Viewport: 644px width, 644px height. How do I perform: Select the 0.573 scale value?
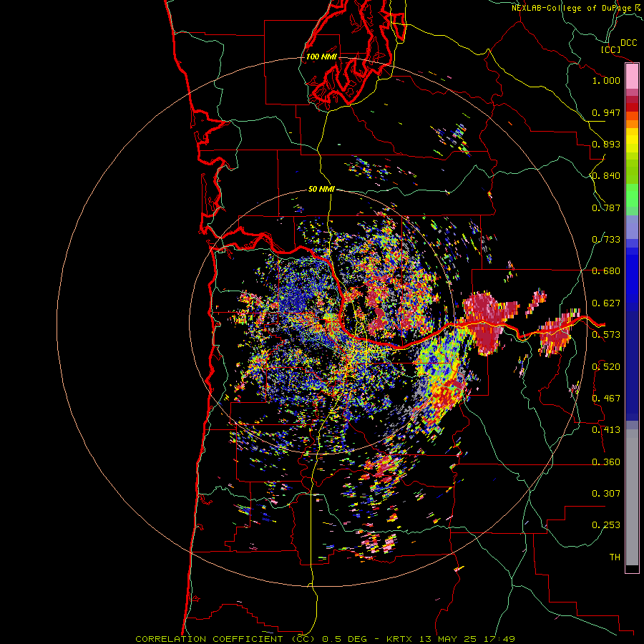pyautogui.click(x=606, y=335)
